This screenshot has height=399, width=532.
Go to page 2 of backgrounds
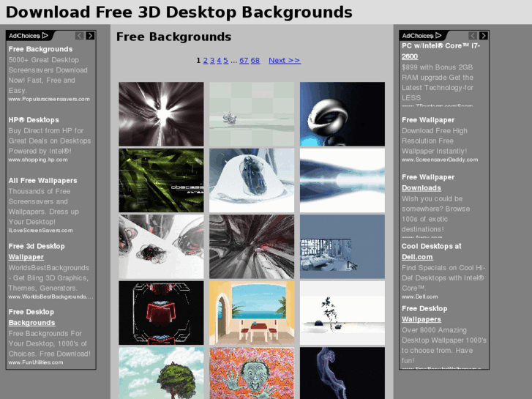(206, 61)
